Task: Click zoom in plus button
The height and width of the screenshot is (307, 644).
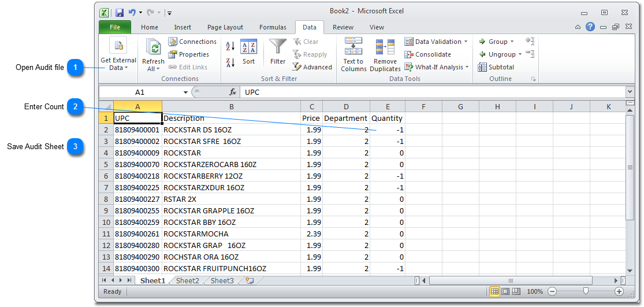Action: tap(619, 291)
